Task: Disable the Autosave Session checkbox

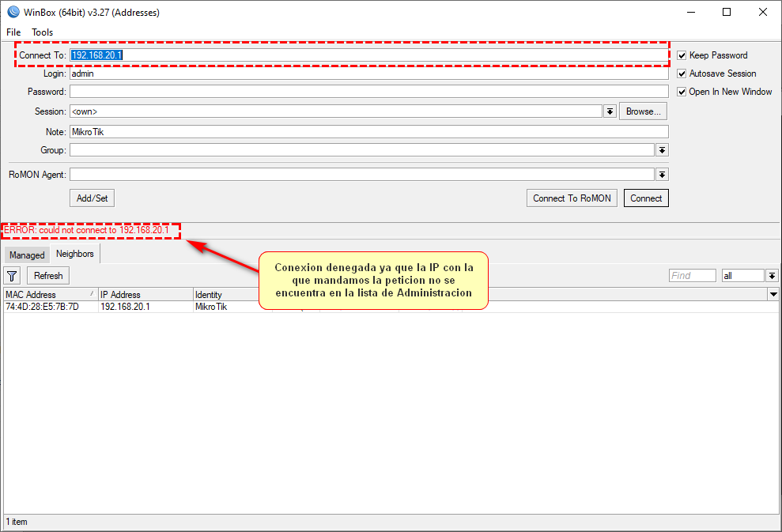Action: pos(682,74)
